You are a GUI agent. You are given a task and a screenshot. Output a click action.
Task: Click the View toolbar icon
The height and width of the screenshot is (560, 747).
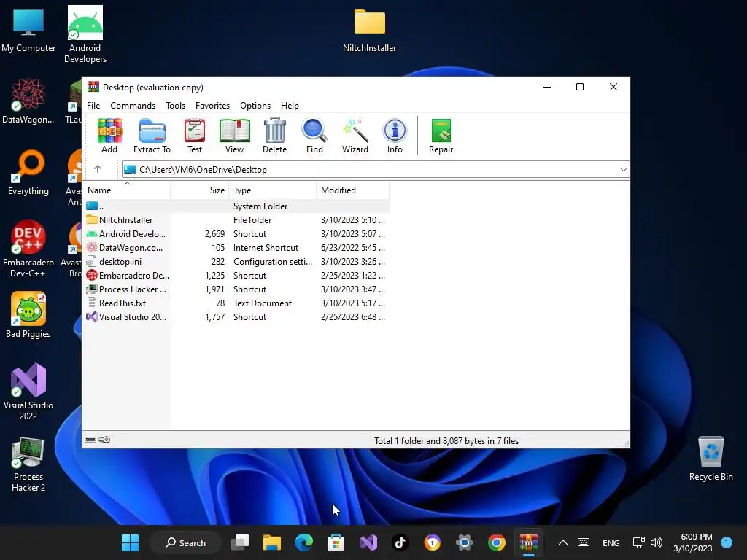(234, 136)
